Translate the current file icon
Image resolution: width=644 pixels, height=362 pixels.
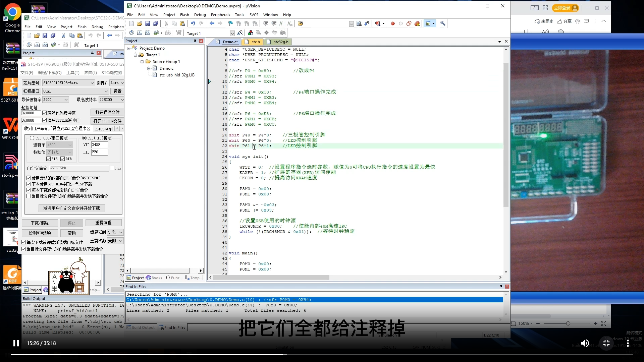pos(131,33)
